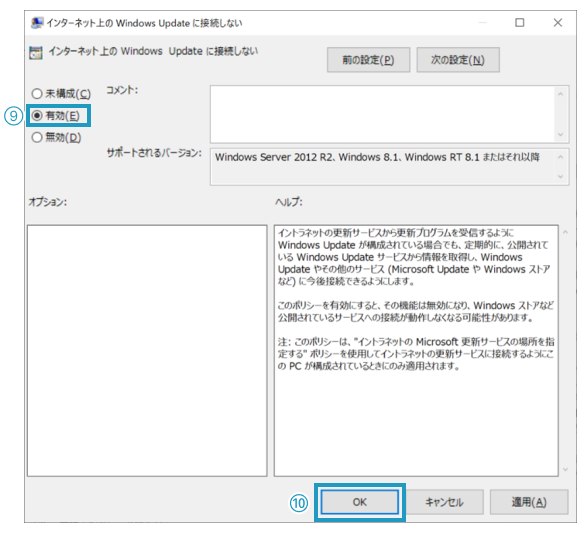Go to 前の設定(P) previous setting
This screenshot has height=533, width=587.
(368, 60)
